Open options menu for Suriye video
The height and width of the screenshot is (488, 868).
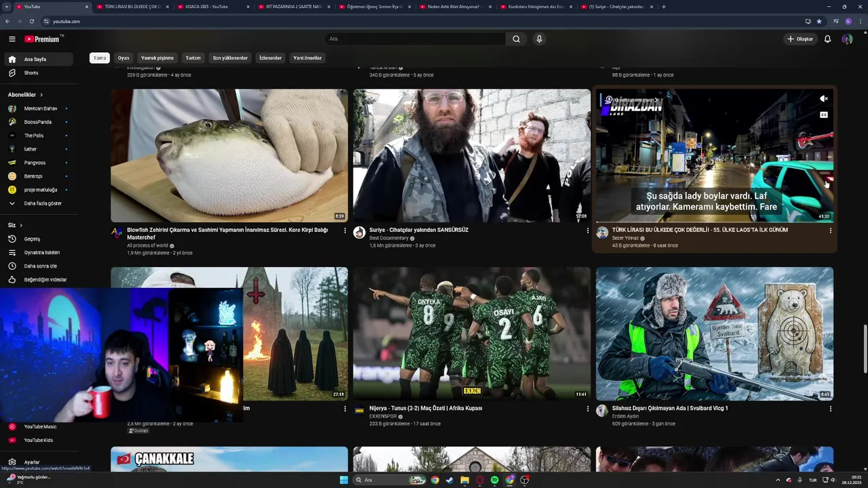click(588, 230)
